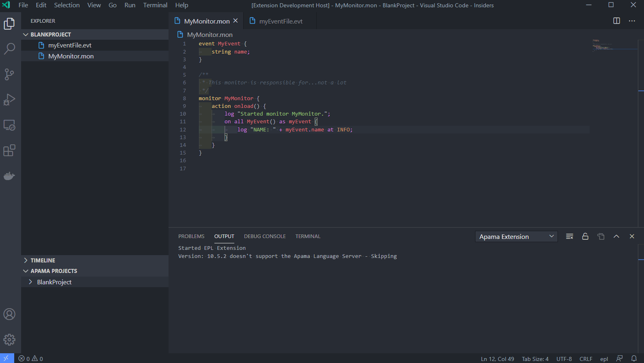Click the feedback icon in status bar
Screen dimensions: 644x363
619,359
